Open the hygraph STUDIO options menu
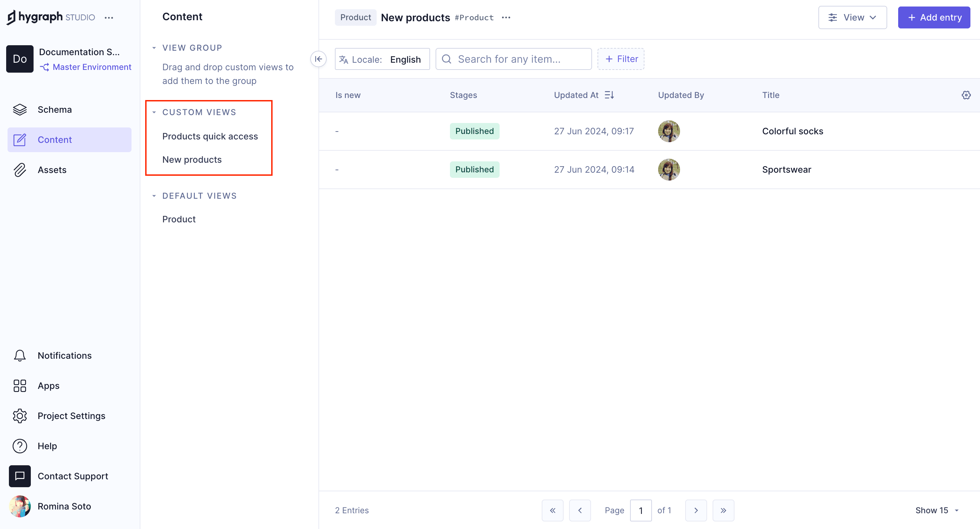Image resolution: width=980 pixels, height=529 pixels. tap(109, 17)
